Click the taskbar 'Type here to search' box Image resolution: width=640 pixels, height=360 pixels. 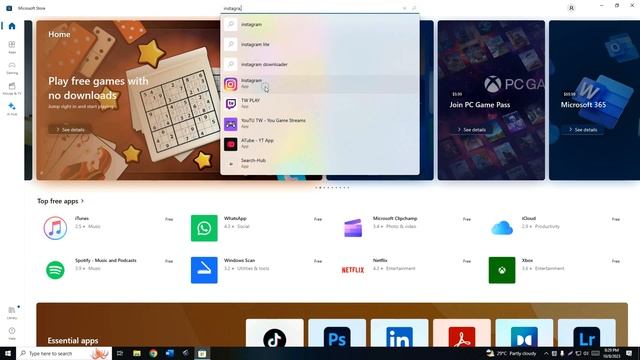(64, 353)
